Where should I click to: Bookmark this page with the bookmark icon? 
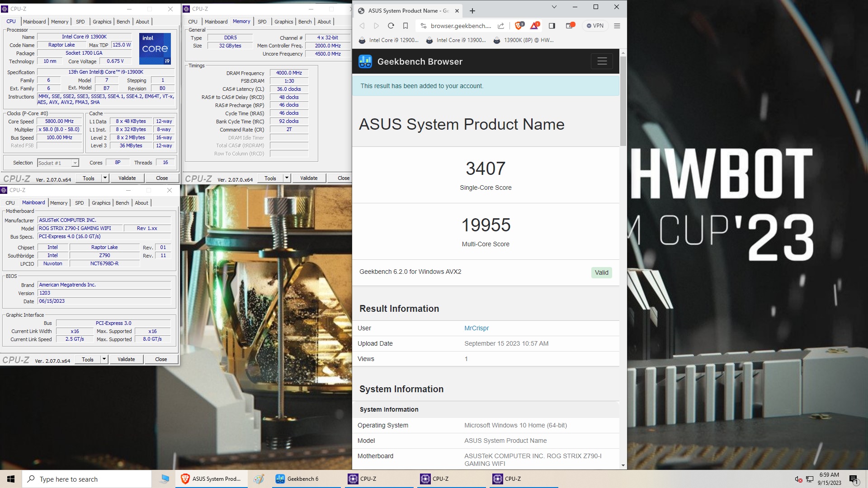pyautogui.click(x=406, y=26)
